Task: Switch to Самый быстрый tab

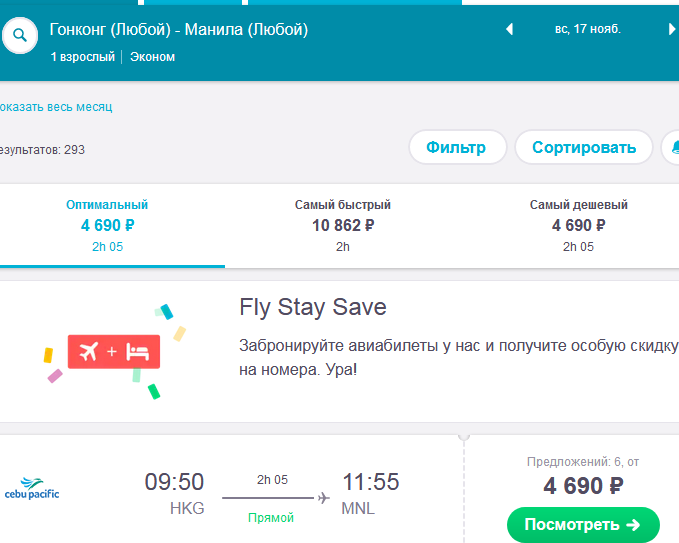Action: (x=343, y=226)
